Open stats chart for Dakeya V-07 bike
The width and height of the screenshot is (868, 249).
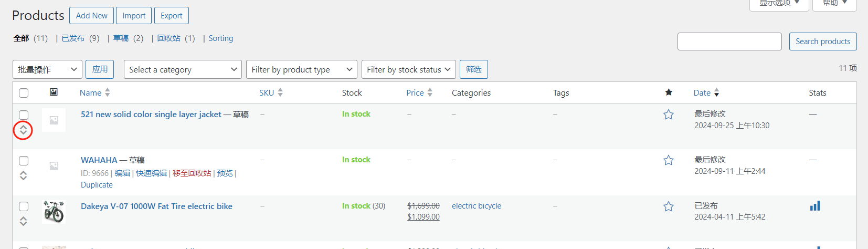815,206
